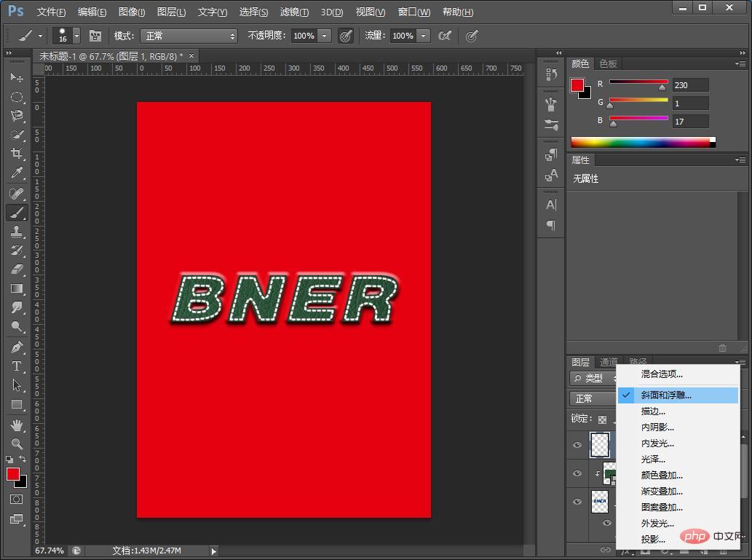The height and width of the screenshot is (560, 752).
Task: Select the Quick Selection tool
Action: pyautogui.click(x=16, y=135)
